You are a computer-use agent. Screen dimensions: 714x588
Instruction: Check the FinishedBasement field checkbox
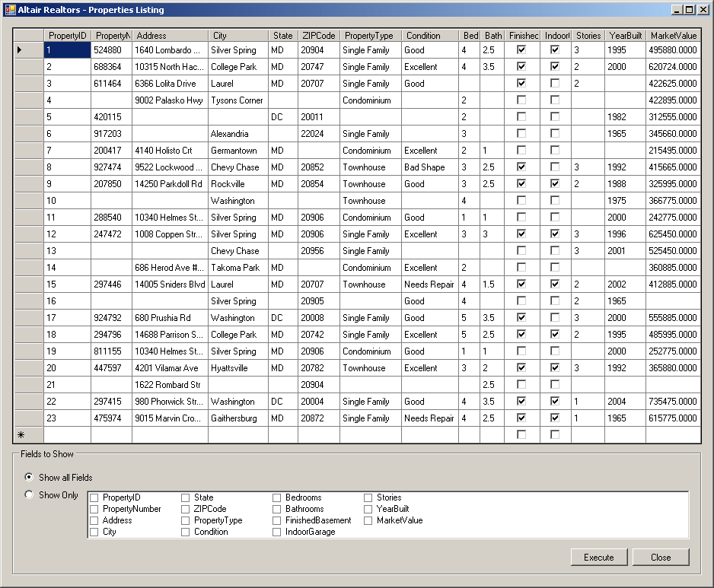click(277, 520)
